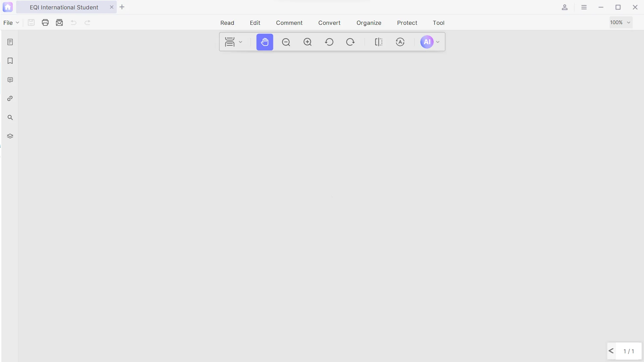Viewport: 644px width, 362px height.
Task: Zoom out with the minus magnifier
Action: pyautogui.click(x=286, y=42)
